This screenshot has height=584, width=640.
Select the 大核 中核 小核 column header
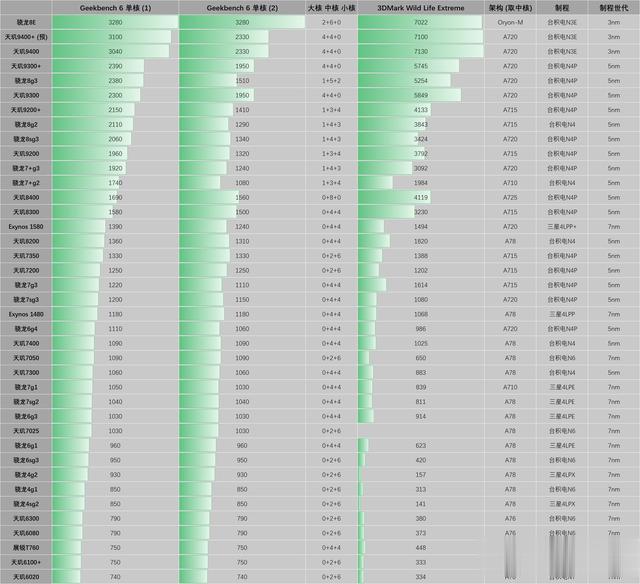[331, 8]
